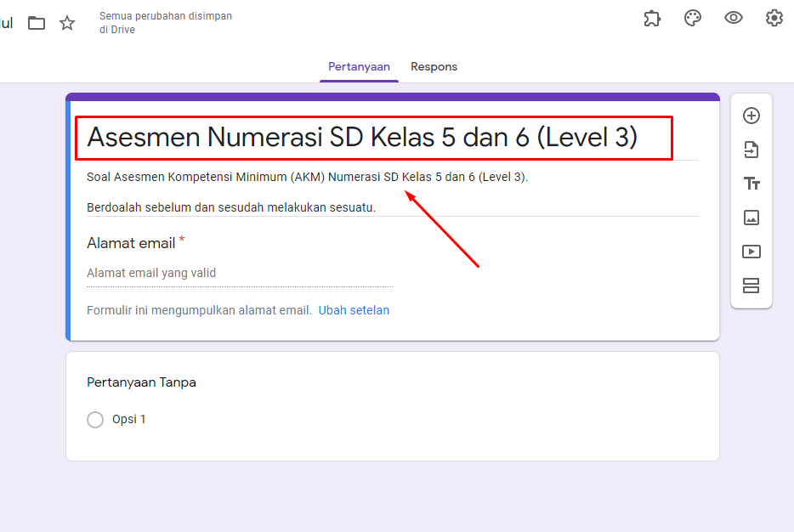The height and width of the screenshot is (532, 794).
Task: Add a new section with the section icon
Action: (751, 286)
